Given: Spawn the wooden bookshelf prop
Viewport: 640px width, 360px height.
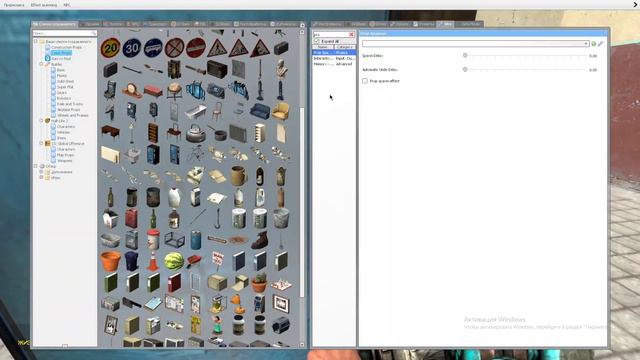Looking at the screenshot, I should 153,133.
